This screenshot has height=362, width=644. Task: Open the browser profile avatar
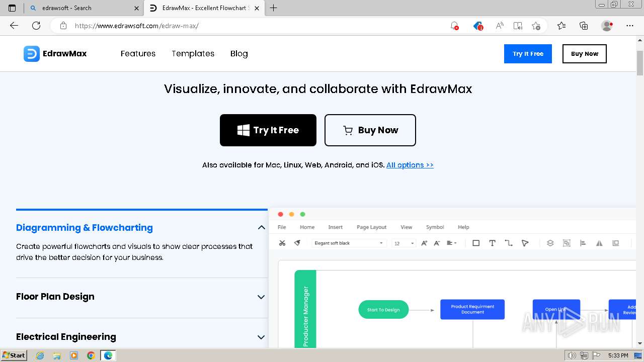(607, 26)
